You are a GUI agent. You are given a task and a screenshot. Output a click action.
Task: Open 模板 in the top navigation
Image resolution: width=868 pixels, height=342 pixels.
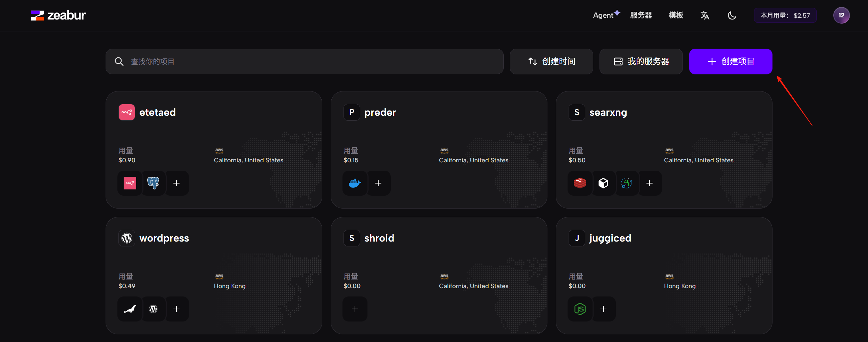676,15
